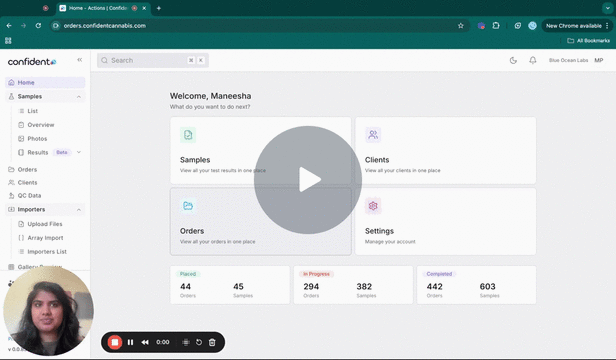Bookmark this page with the star icon
Viewport: 616px width, 360px height.
(x=461, y=26)
